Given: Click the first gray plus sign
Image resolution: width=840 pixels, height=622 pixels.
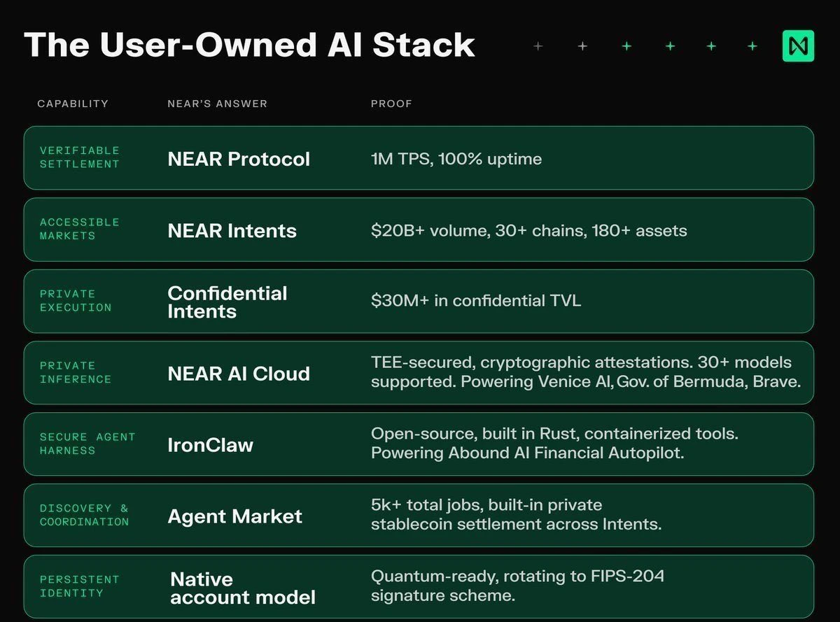Looking at the screenshot, I should pos(538,46).
